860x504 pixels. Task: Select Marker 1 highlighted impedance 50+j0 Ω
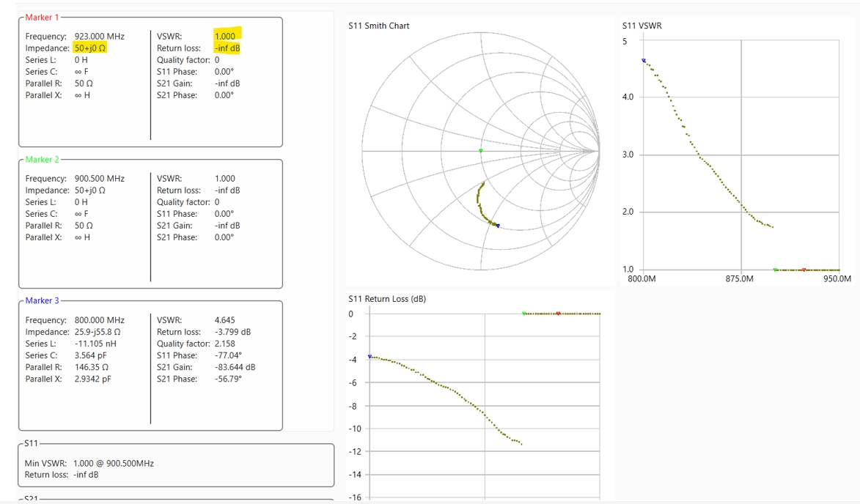tap(90, 48)
